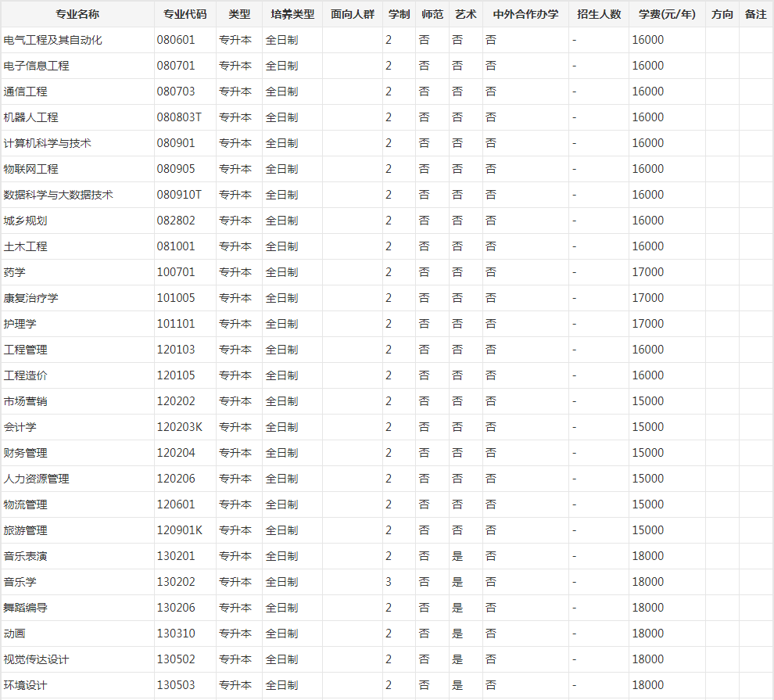This screenshot has height=700, width=774.
Task: Select the 工程造价 major name
Action: pos(26,375)
